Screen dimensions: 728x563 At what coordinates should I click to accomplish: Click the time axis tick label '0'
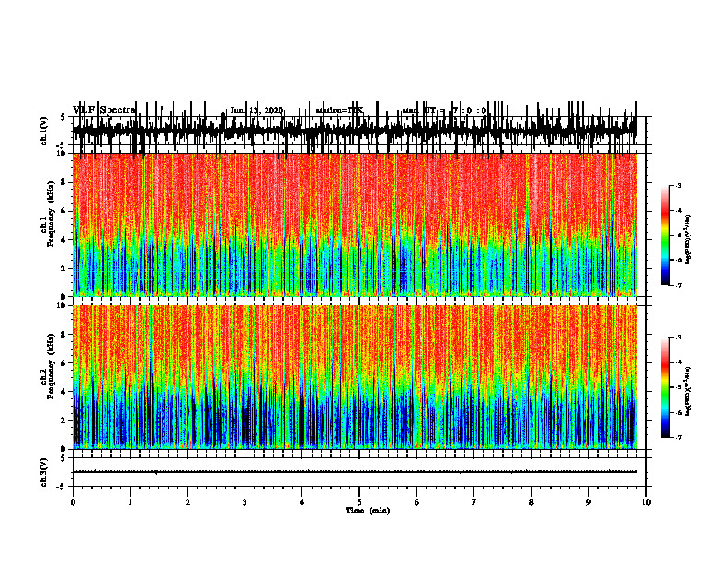pyautogui.click(x=73, y=502)
